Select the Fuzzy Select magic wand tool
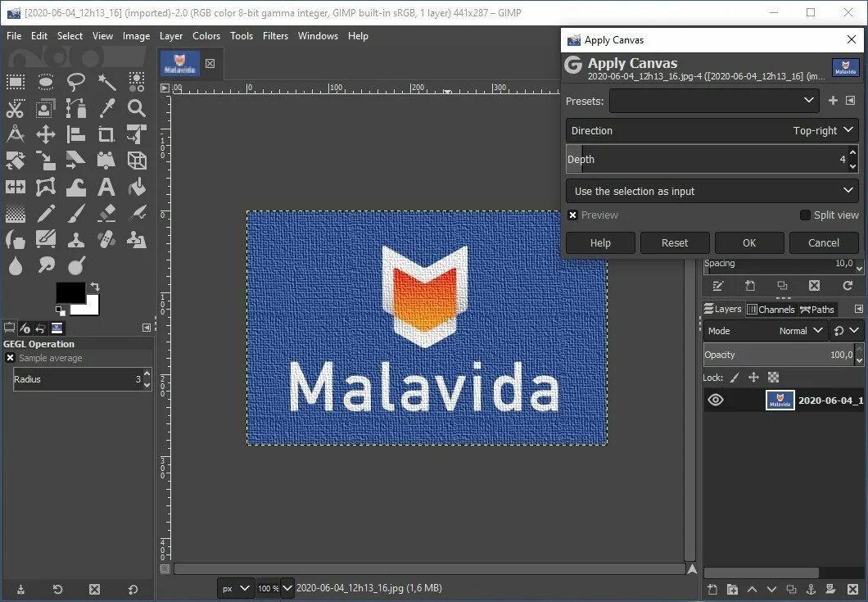Image resolution: width=868 pixels, height=602 pixels. [106, 82]
